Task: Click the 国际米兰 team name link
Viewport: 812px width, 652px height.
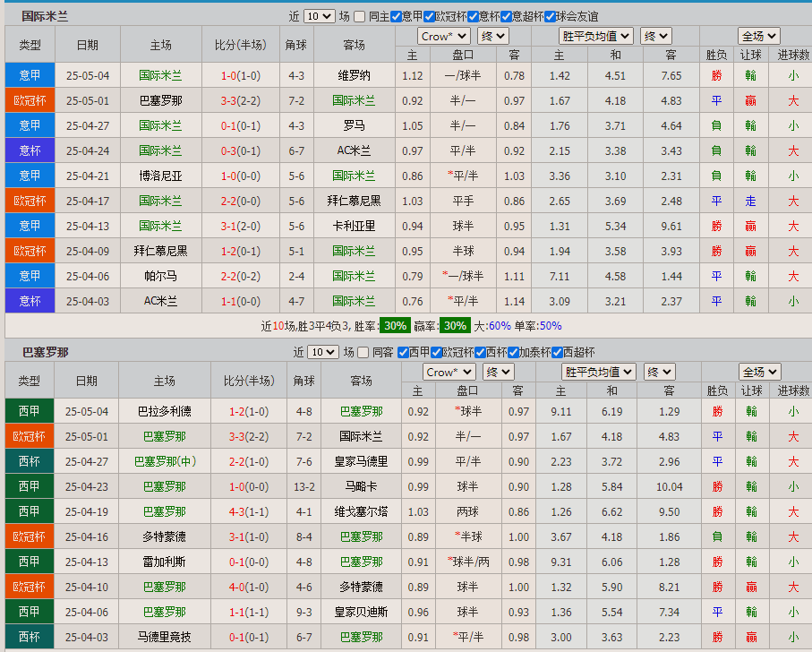Action: pos(159,75)
